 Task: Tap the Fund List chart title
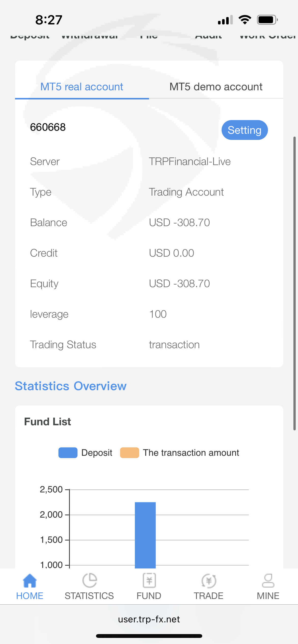pyautogui.click(x=48, y=421)
